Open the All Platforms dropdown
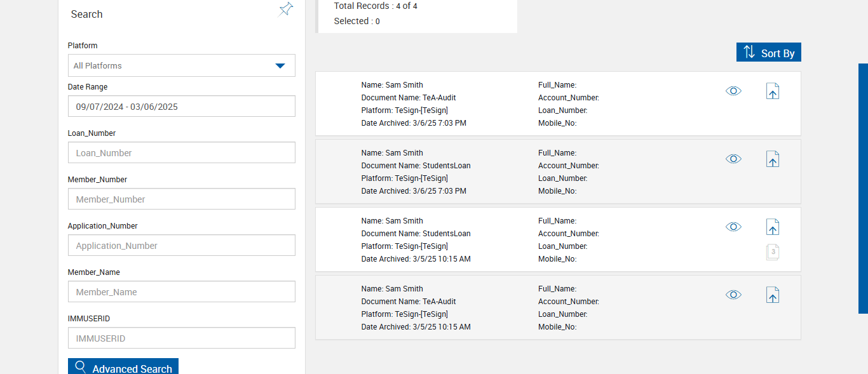The width and height of the screenshot is (868, 374). (x=172, y=65)
